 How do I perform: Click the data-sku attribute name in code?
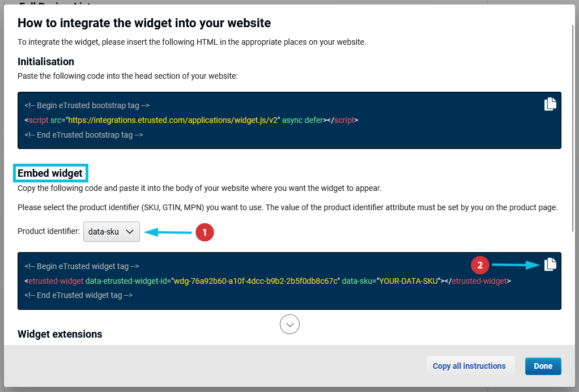357,282
